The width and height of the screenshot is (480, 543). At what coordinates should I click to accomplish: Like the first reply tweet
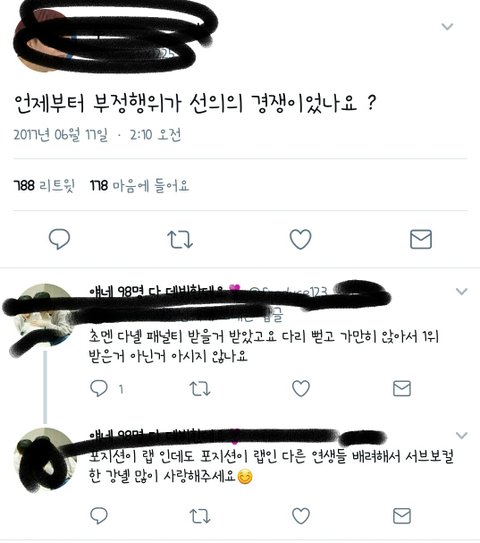pos(301,388)
